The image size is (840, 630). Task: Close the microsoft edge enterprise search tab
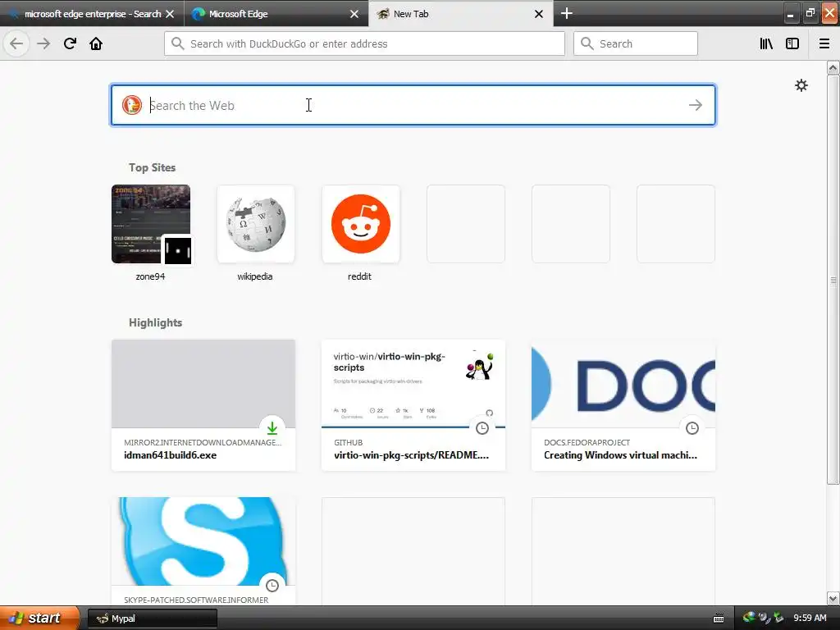pyautogui.click(x=170, y=14)
